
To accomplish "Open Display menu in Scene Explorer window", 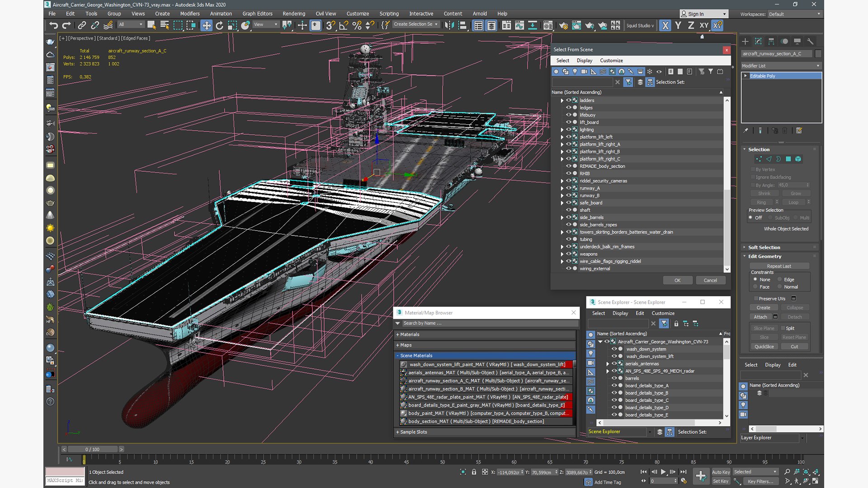I will [620, 313].
